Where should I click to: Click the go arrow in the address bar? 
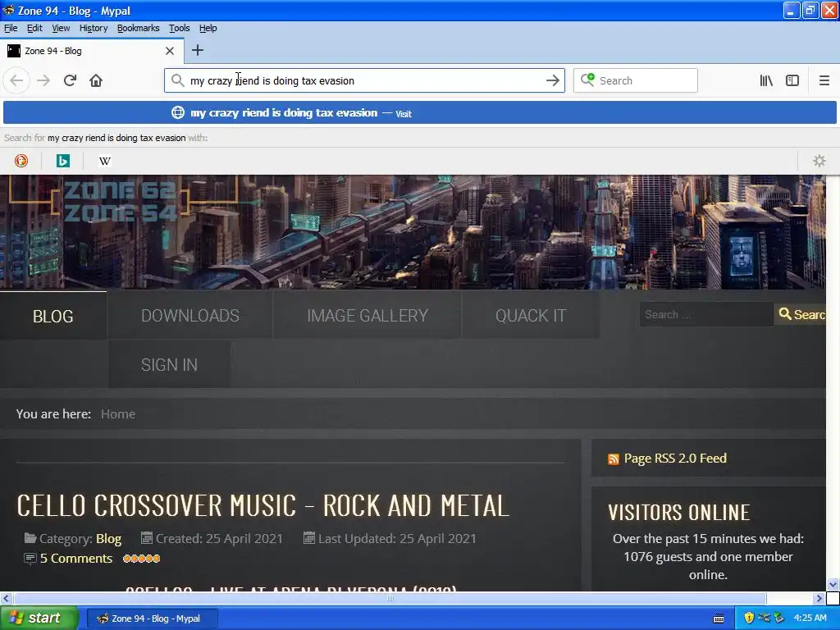click(x=552, y=81)
